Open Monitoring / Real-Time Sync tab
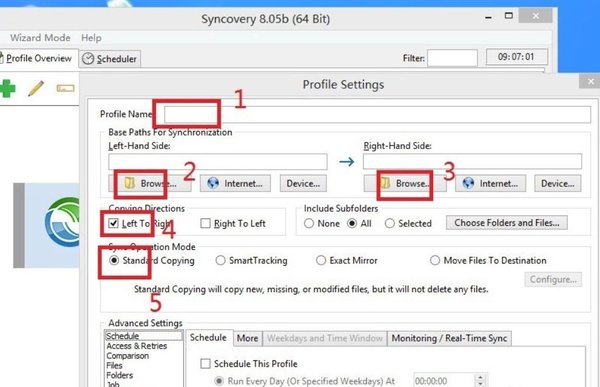Image resolution: width=600 pixels, height=387 pixels. (449, 338)
